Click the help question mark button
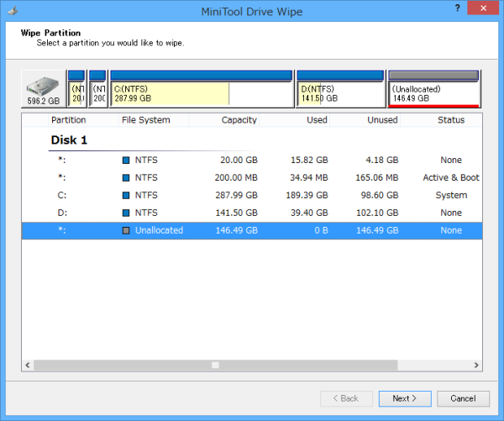Image resolution: width=504 pixels, height=421 pixels. 458,8
